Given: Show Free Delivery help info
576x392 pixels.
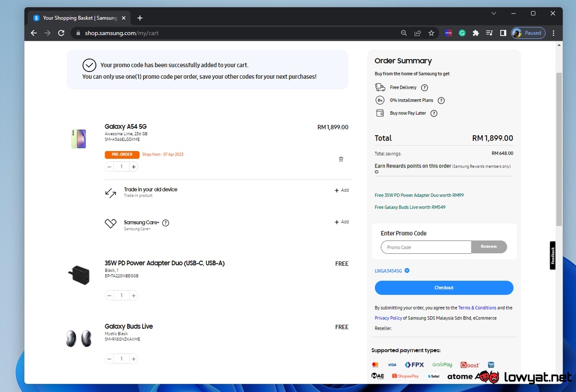Looking at the screenshot, I should 424,87.
